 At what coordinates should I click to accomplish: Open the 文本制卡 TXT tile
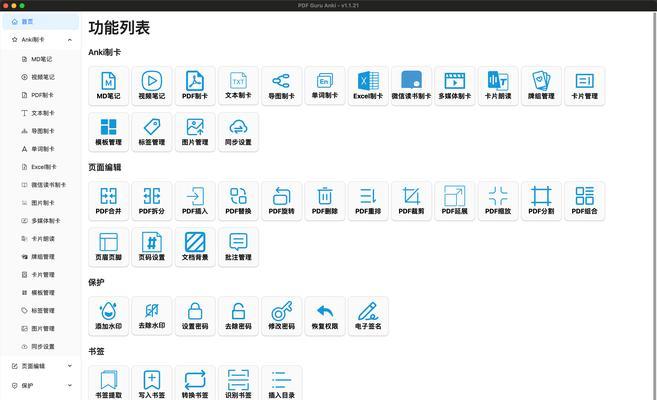[x=238, y=86]
